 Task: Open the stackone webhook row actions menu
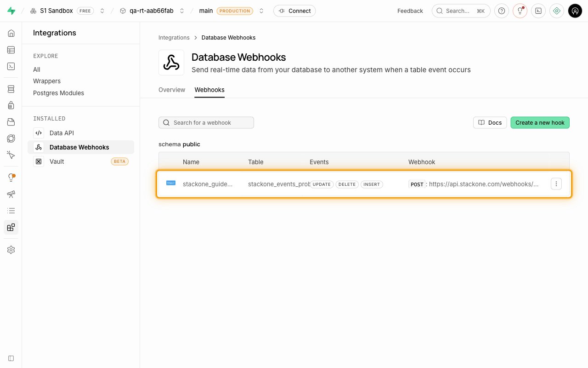pos(556,184)
